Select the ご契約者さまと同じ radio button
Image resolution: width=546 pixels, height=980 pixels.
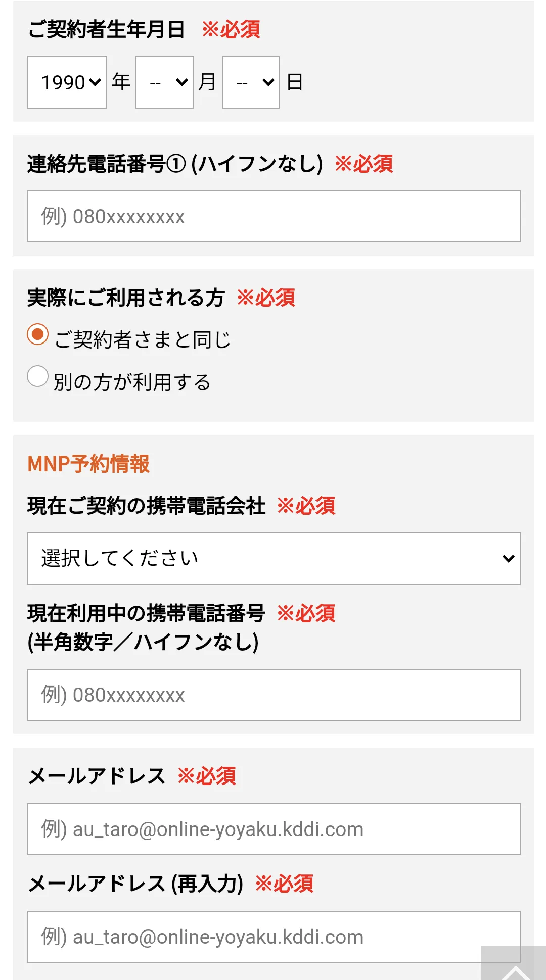pos(38,334)
